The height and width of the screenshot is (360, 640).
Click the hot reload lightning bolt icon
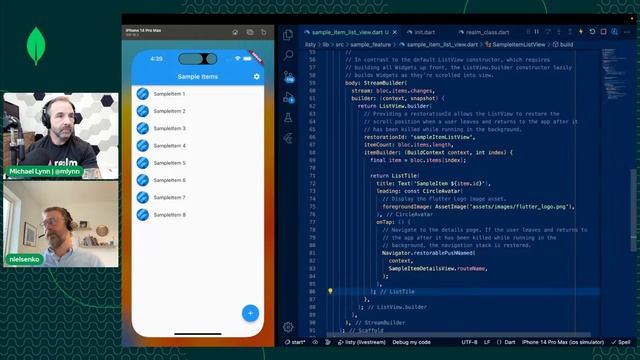click(581, 32)
